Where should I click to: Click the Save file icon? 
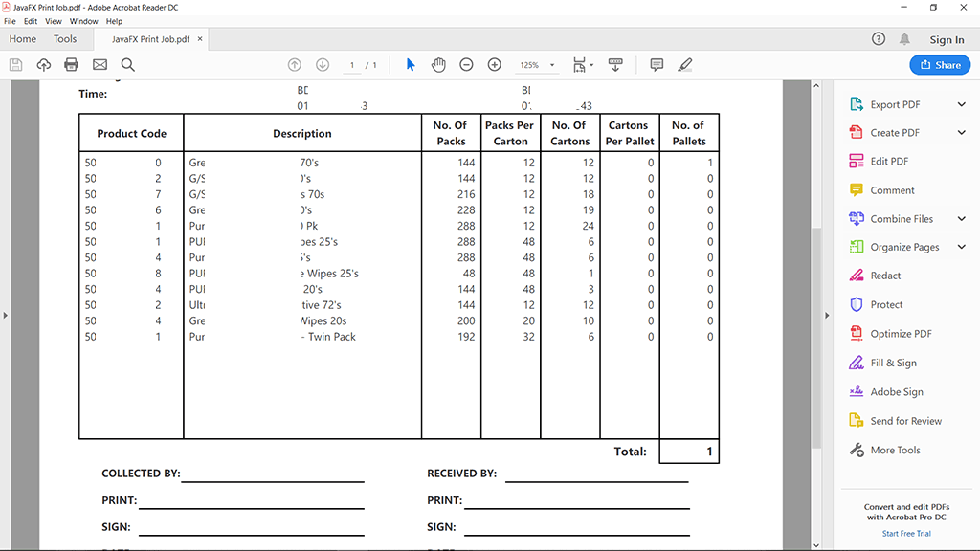point(15,64)
